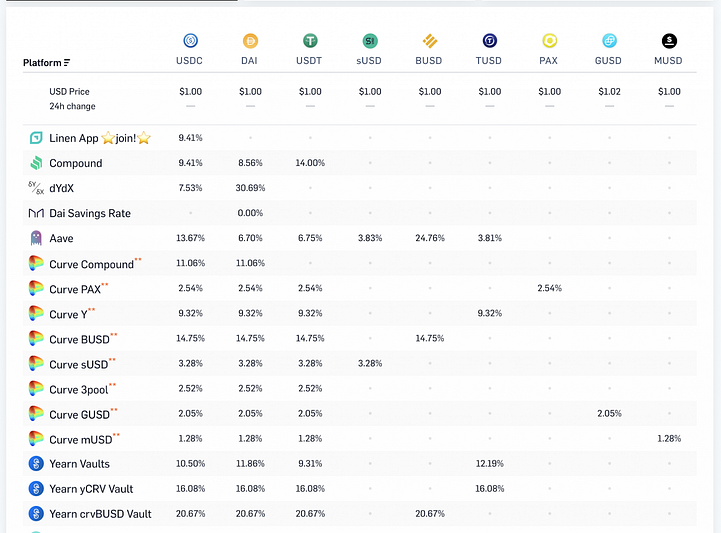This screenshot has height=533, width=721.
Task: Click the GUSD column label
Action: click(608, 61)
